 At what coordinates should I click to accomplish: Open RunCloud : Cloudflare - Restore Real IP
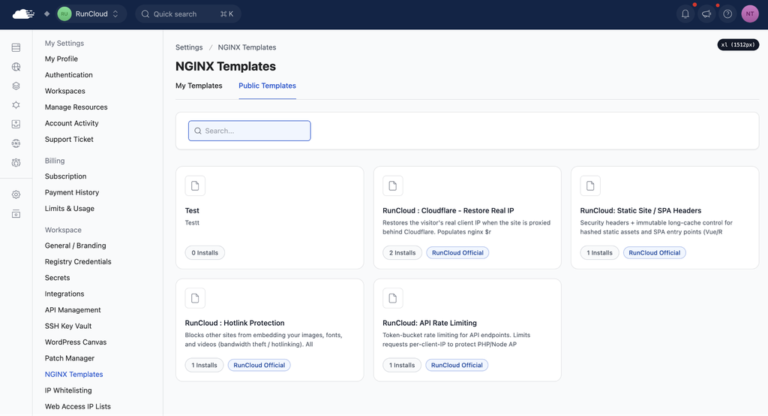pos(448,211)
